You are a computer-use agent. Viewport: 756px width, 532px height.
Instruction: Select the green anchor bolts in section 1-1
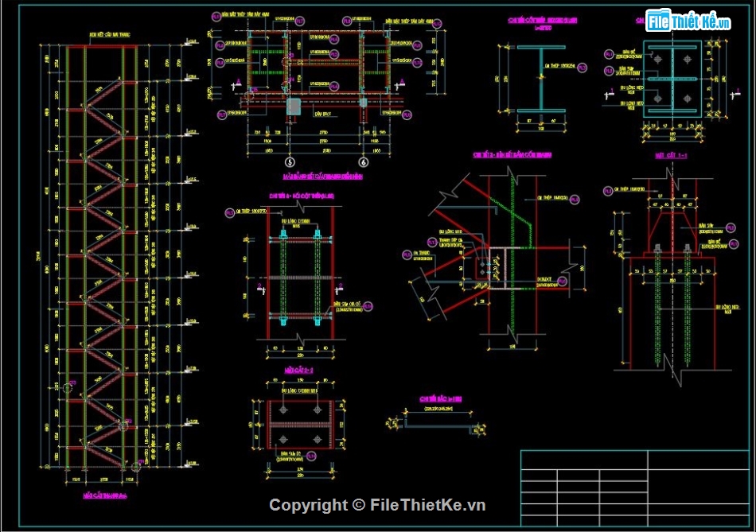672,308
